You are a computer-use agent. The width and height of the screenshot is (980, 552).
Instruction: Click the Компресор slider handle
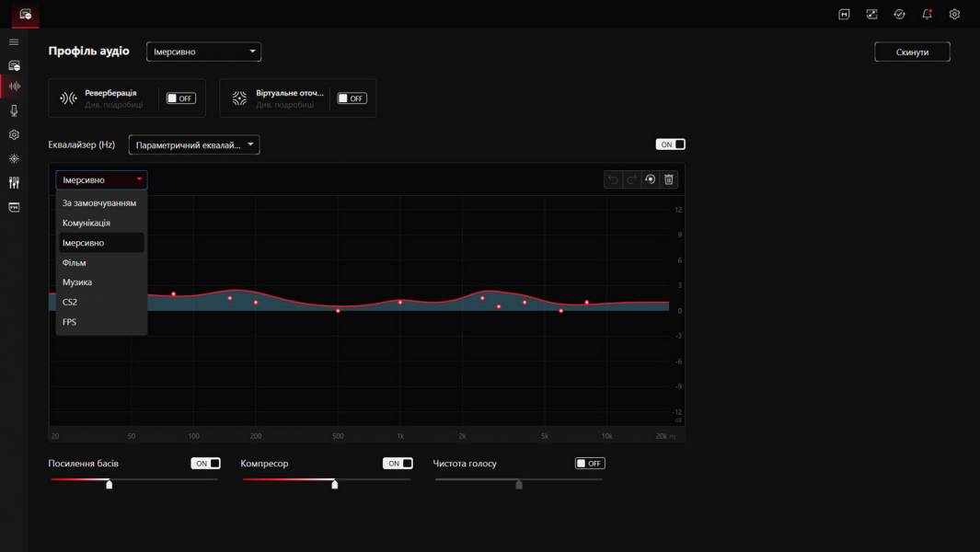(335, 485)
